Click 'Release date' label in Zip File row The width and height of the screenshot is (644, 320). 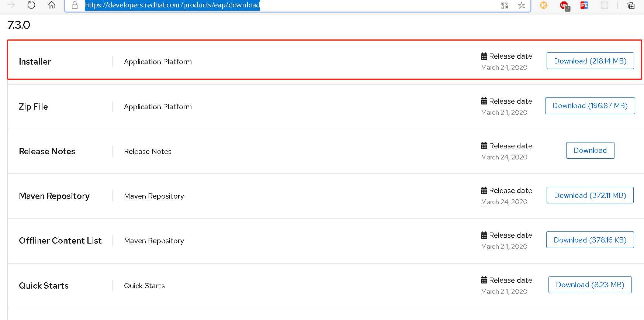pos(510,101)
